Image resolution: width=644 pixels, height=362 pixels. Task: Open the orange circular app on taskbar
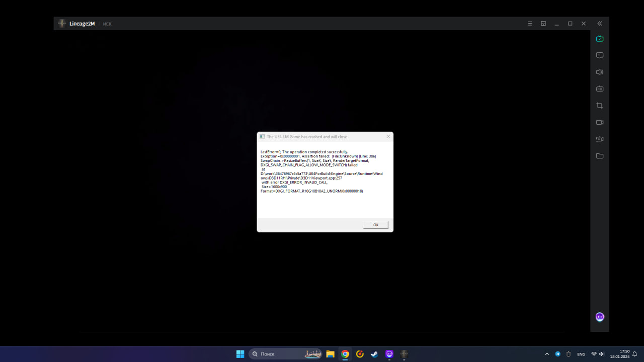[360, 354]
